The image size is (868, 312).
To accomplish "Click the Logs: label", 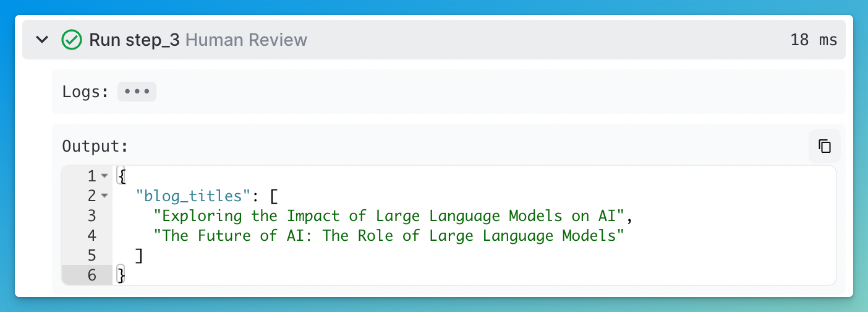I will click(85, 92).
